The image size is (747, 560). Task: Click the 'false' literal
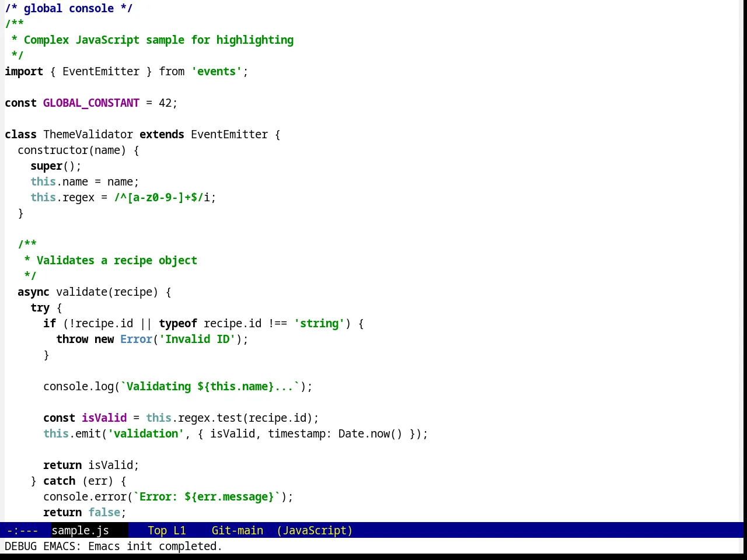pos(104,512)
